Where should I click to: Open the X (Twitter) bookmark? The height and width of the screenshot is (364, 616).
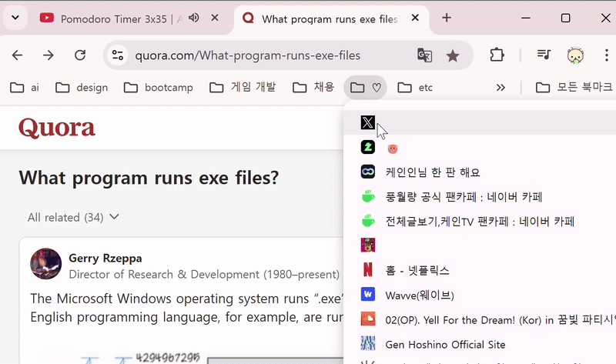(480, 122)
